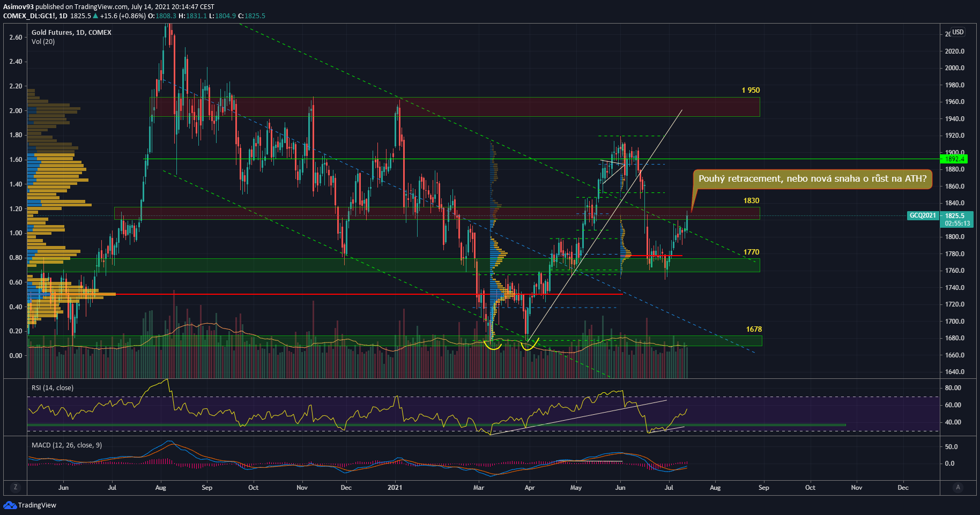Viewport: 980px width, 515px height.
Task: Click the Aug 2020 time axis label
Action: (x=160, y=488)
